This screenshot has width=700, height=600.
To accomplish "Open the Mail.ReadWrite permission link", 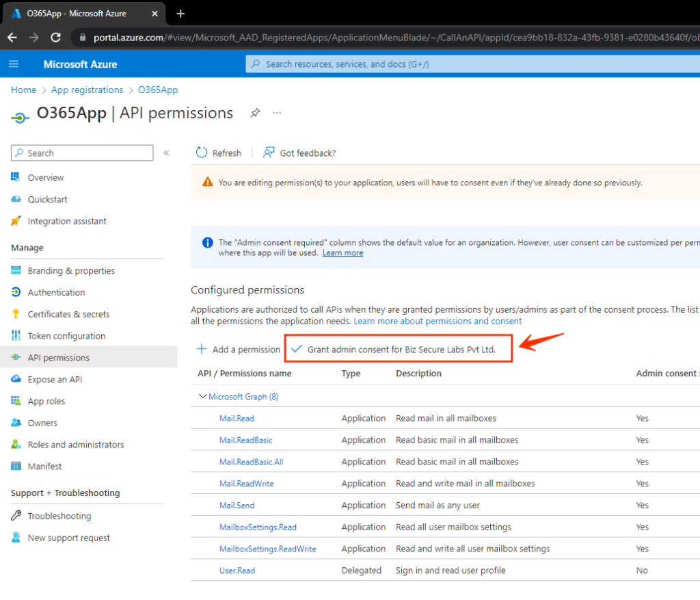I will (246, 483).
